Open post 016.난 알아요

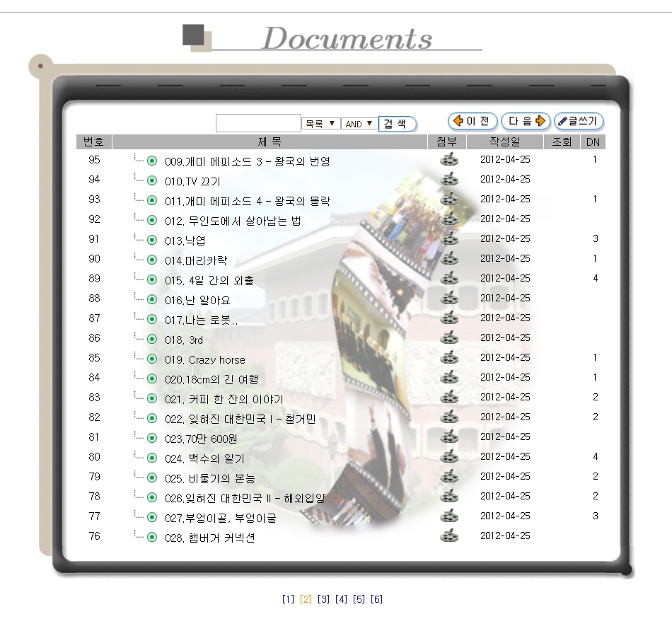197,300
